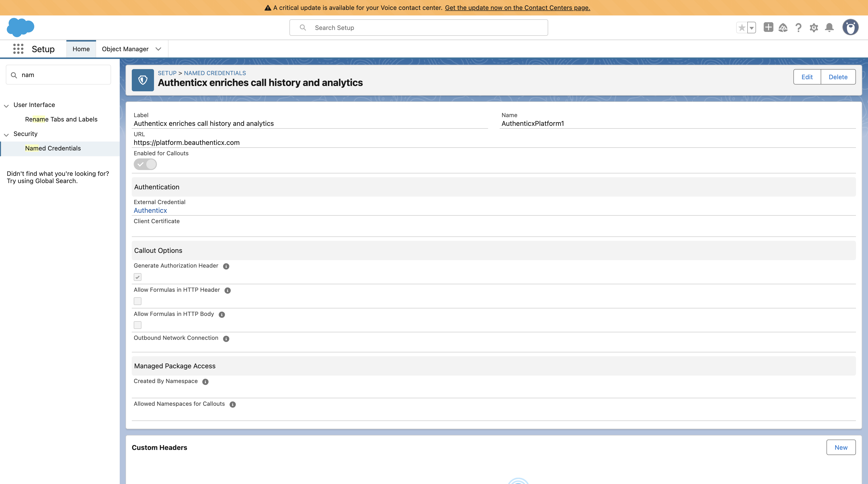Collapse the User Interface tree section
This screenshot has height=484, width=868.
tap(6, 106)
